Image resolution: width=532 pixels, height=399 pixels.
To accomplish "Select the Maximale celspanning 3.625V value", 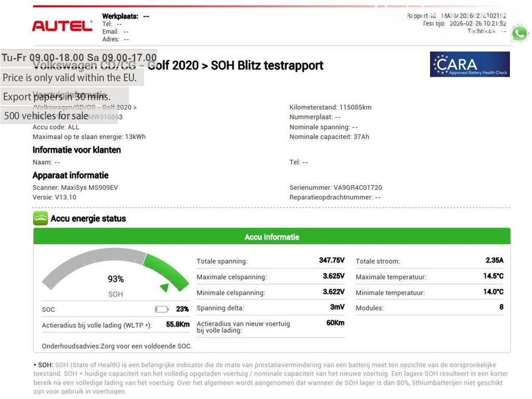I will click(334, 276).
